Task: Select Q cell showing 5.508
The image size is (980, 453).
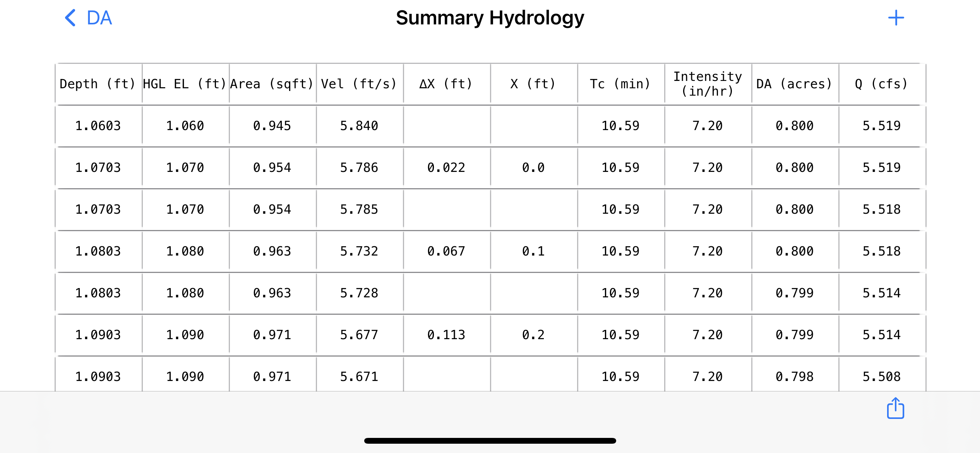Action: (881, 376)
